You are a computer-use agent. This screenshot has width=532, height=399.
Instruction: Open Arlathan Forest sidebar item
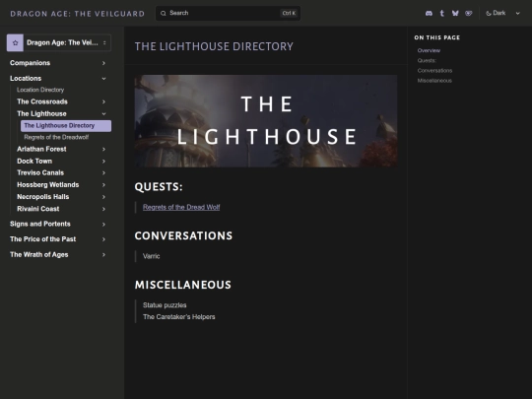(41, 149)
